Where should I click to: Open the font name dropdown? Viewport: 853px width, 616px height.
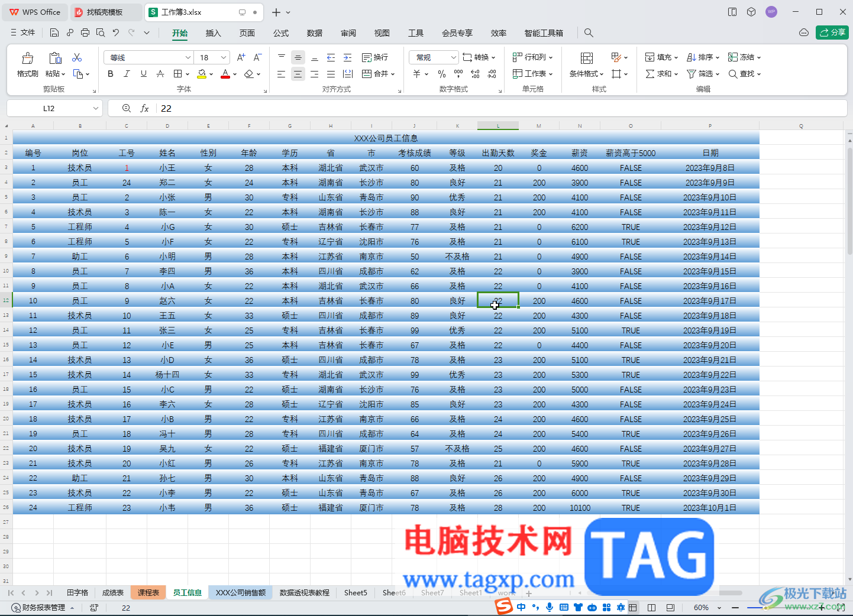tap(188, 57)
